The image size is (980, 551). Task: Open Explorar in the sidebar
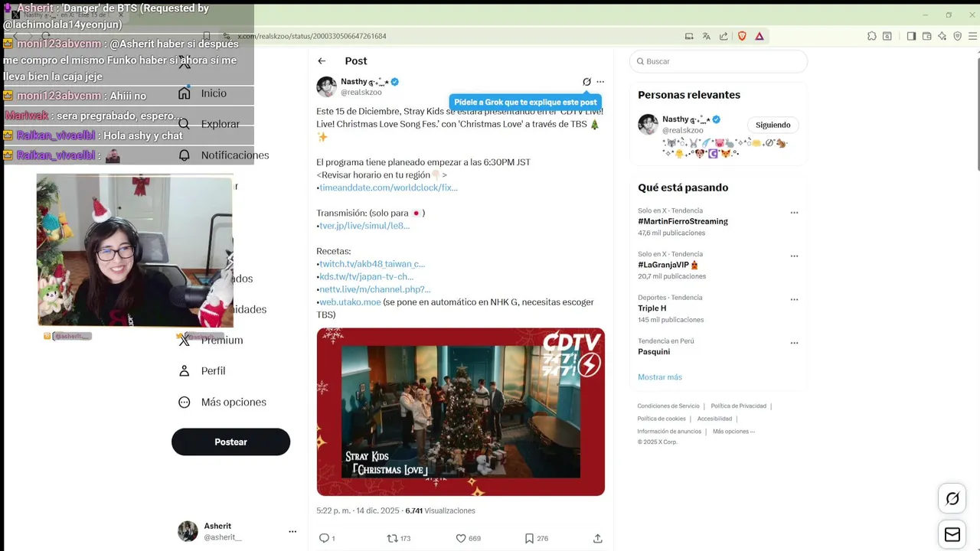point(209,124)
